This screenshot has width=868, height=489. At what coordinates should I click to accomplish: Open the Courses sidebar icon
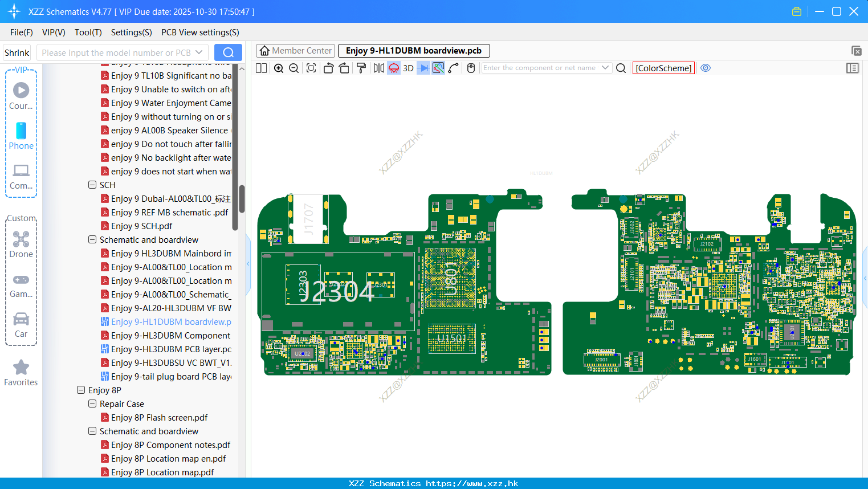click(x=21, y=96)
